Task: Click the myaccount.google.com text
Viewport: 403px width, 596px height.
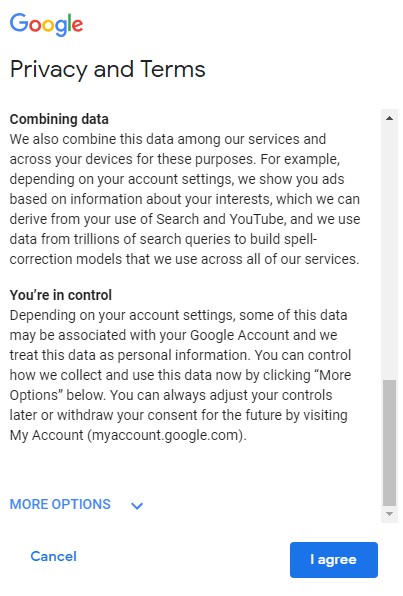Action: point(166,435)
